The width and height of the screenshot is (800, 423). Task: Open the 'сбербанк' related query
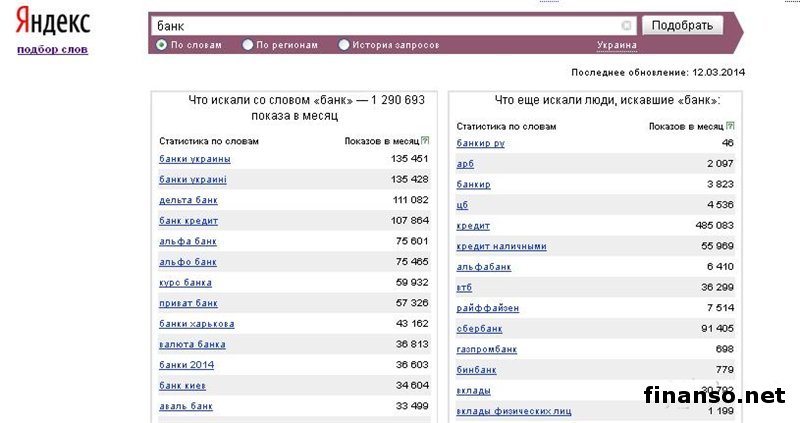click(x=479, y=329)
